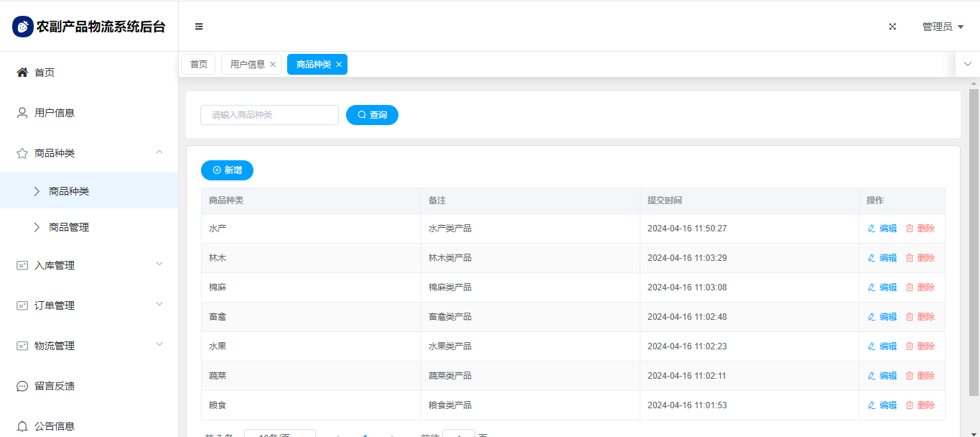Expand the 订单管理 sidebar menu

(159, 305)
